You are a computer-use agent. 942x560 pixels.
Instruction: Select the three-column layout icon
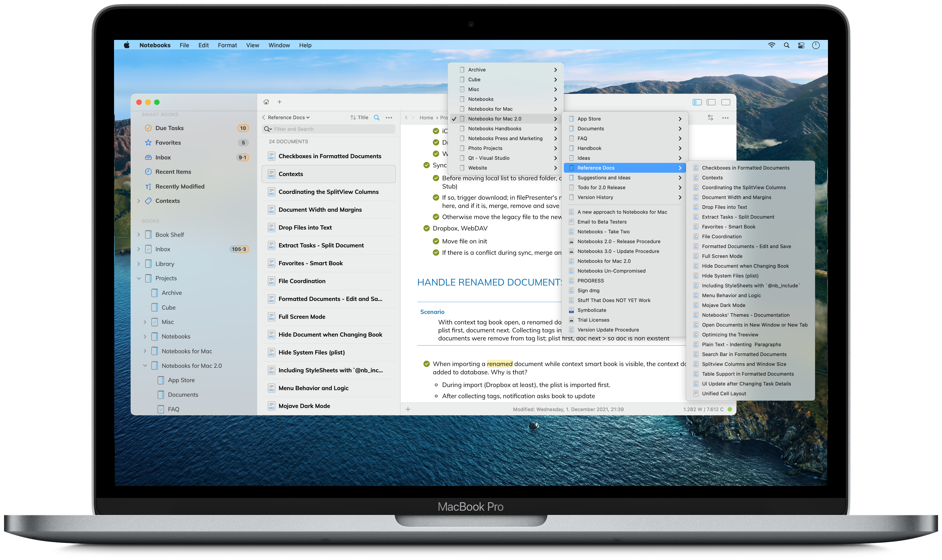pos(697,102)
